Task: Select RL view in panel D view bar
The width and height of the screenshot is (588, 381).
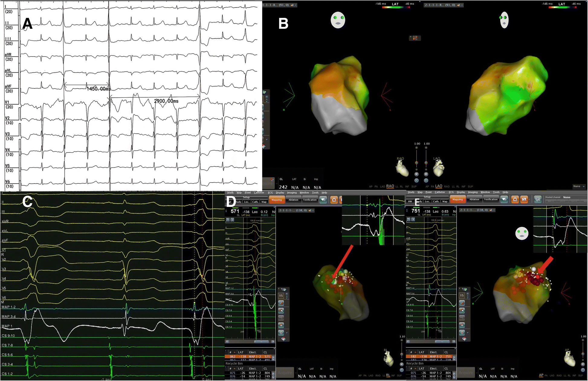Action: pyautogui.click(x=388, y=376)
